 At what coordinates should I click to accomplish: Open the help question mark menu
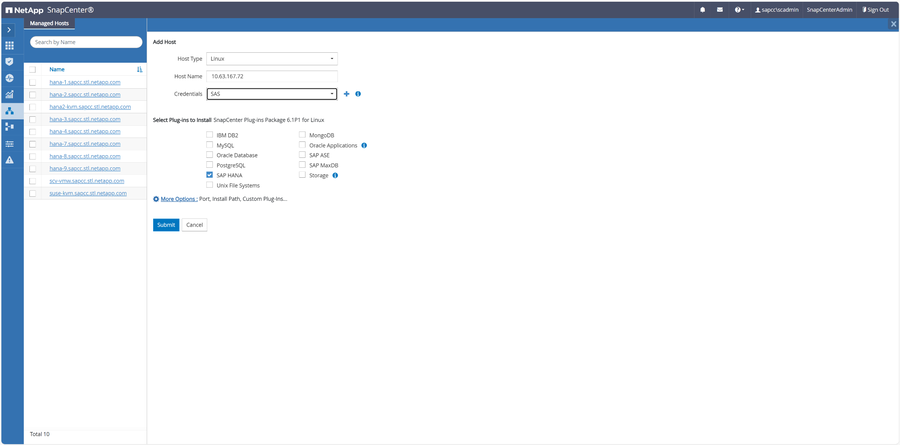point(739,10)
